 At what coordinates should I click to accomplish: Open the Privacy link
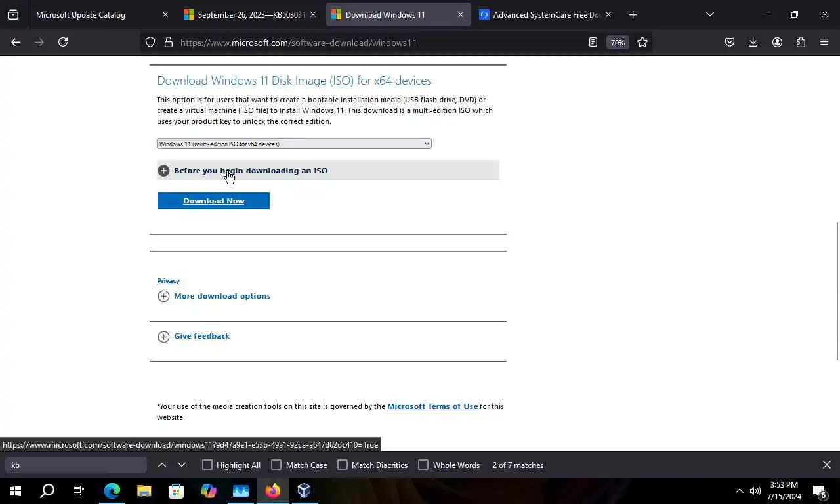point(168,280)
